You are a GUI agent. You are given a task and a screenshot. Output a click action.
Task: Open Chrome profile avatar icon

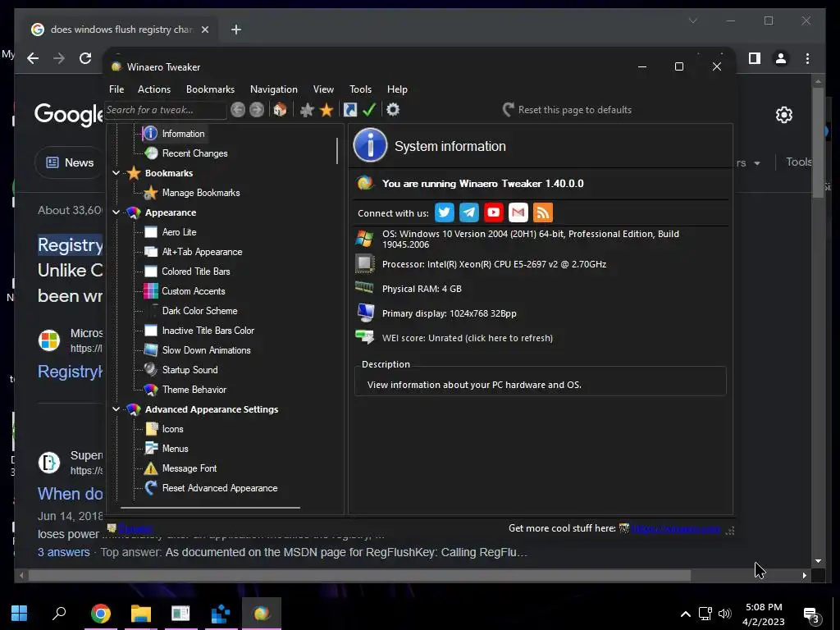(x=781, y=58)
